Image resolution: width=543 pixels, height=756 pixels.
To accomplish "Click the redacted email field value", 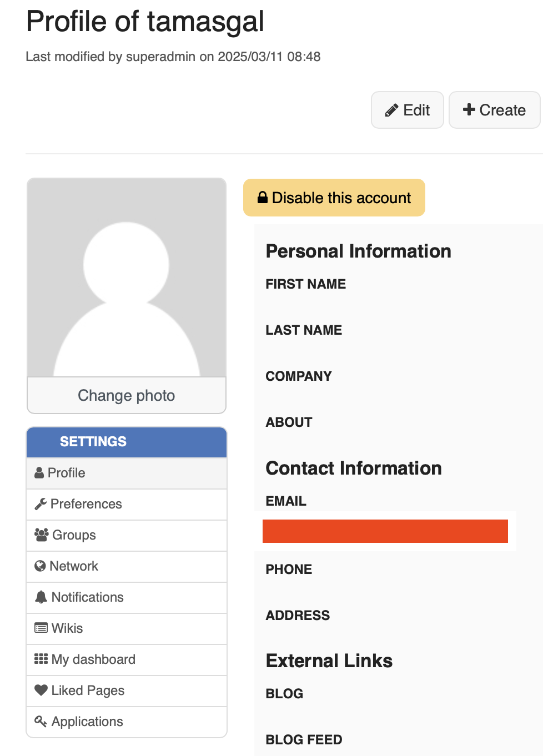I will pos(385,531).
